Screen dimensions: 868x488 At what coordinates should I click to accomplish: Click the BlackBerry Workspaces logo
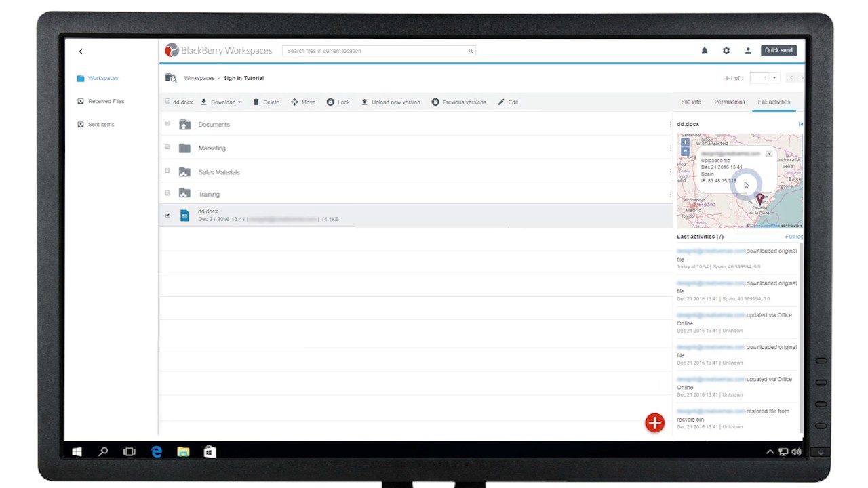pos(218,51)
